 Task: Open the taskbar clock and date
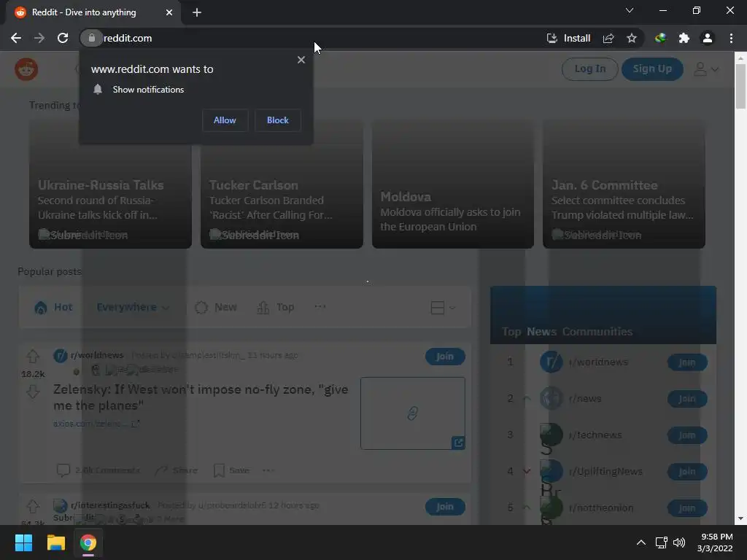pos(715,542)
